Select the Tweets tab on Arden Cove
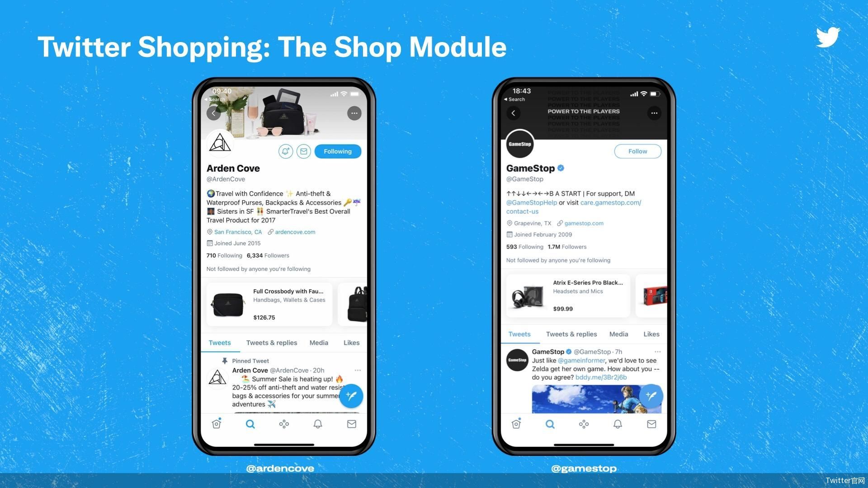Screen dimensions: 868x488 point(219,342)
